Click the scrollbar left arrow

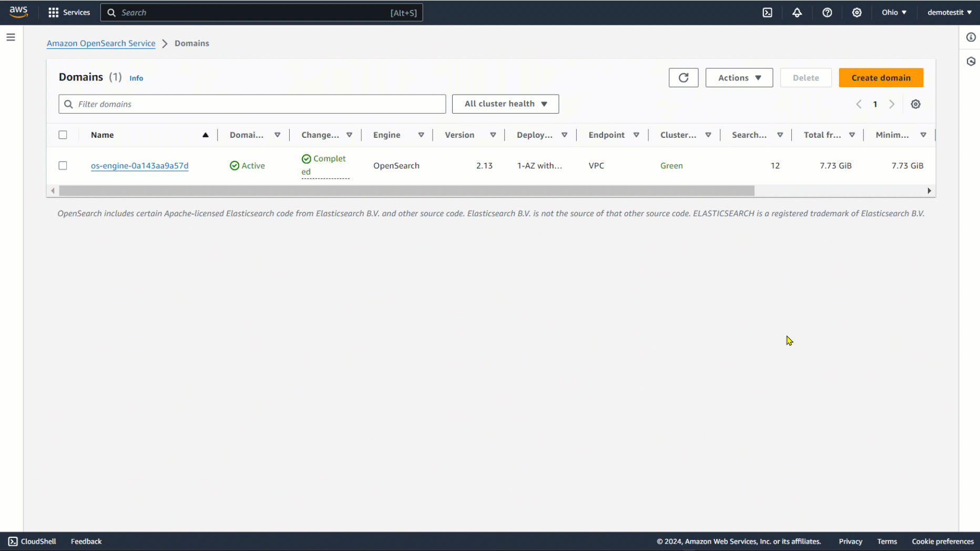[53, 191]
